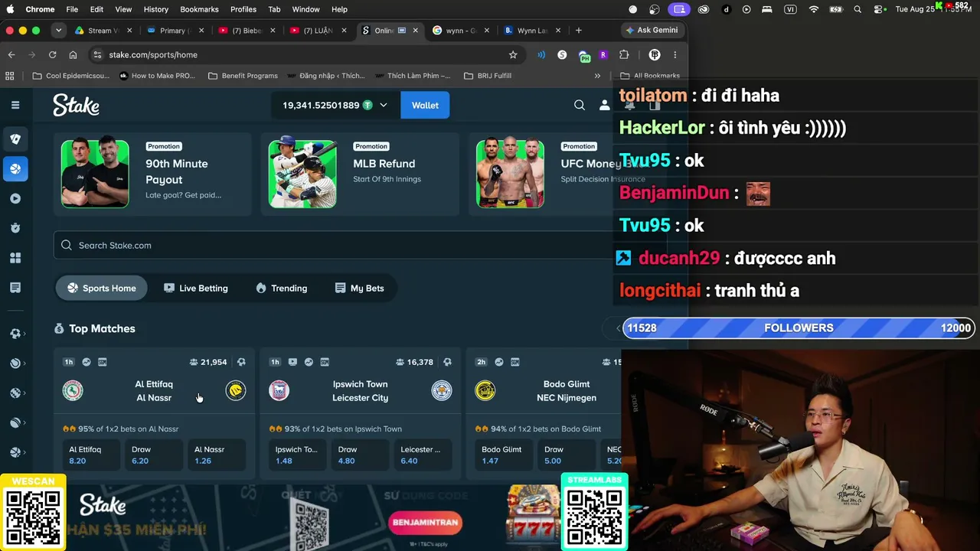Screen dimensions: 980x551
Task: Switch to Sports Home tab
Action: click(101, 289)
